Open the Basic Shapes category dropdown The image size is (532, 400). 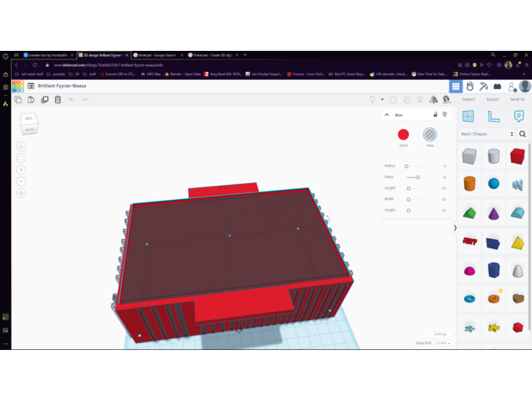coord(487,134)
